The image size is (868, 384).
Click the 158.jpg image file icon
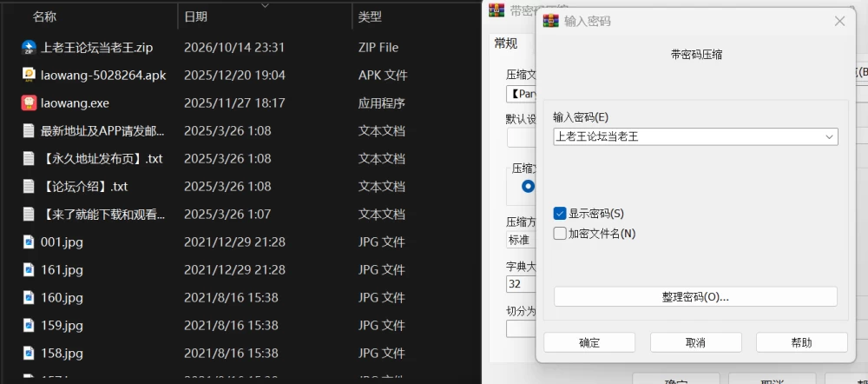click(x=29, y=353)
